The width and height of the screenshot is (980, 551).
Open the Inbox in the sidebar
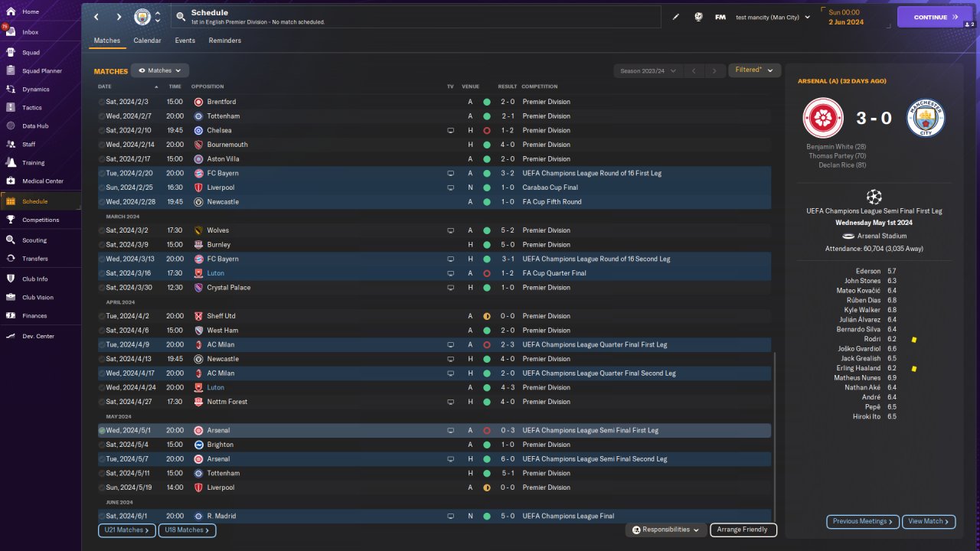pyautogui.click(x=31, y=32)
